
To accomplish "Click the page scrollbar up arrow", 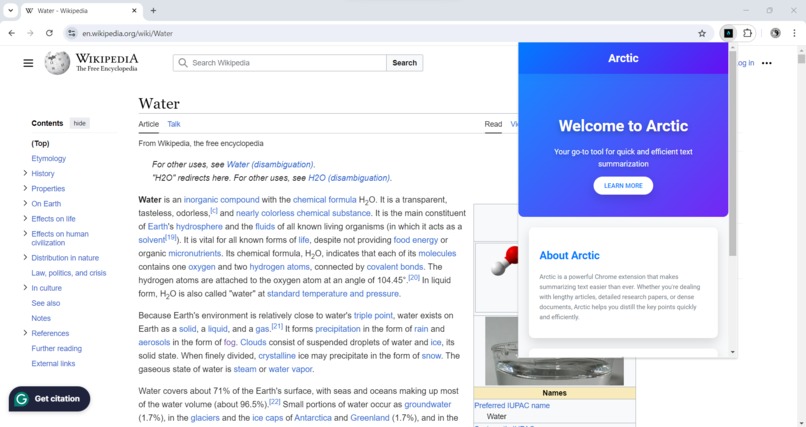I will click(801, 49).
